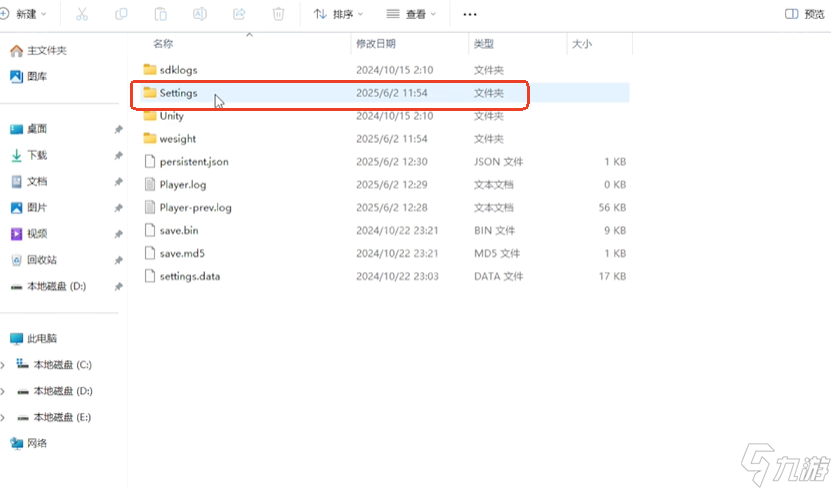Expand Local Disk (D:) under This PC
831x488 pixels.
tap(3, 391)
